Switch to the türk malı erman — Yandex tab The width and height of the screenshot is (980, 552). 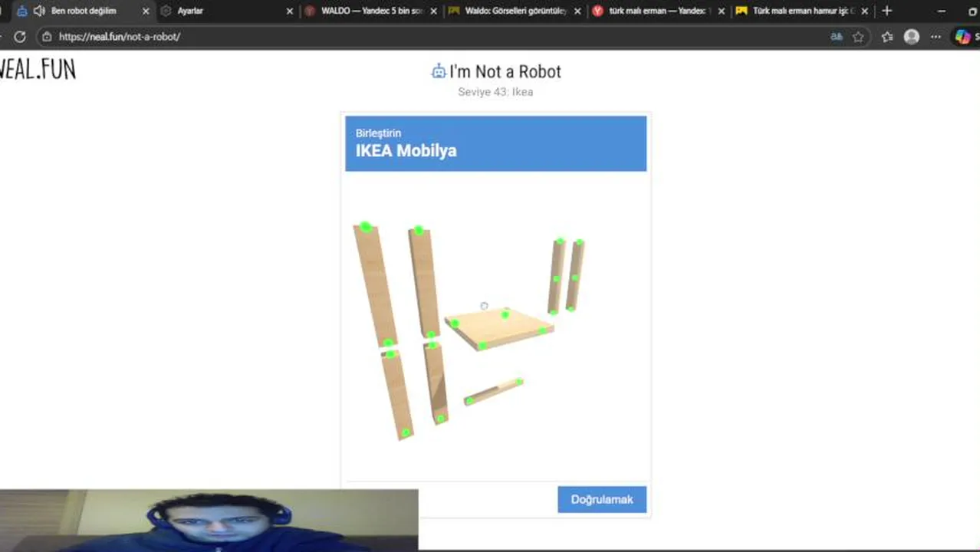pyautogui.click(x=658, y=11)
